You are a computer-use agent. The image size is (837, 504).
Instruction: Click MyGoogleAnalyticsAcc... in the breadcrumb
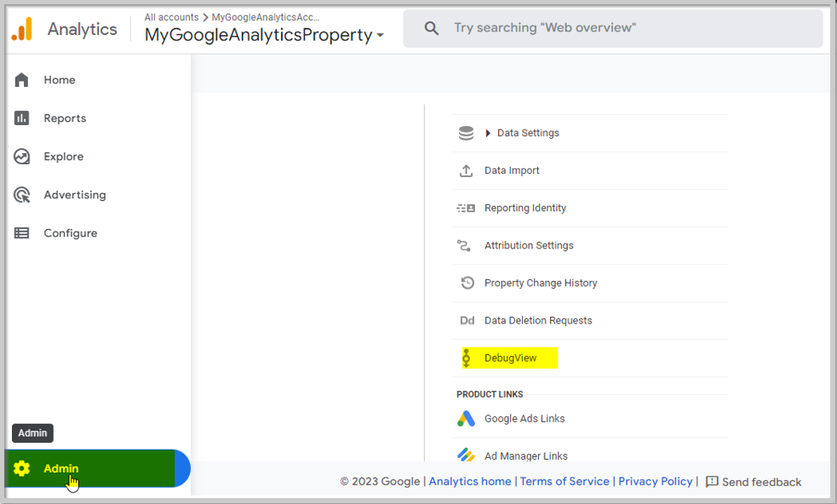pos(266,17)
